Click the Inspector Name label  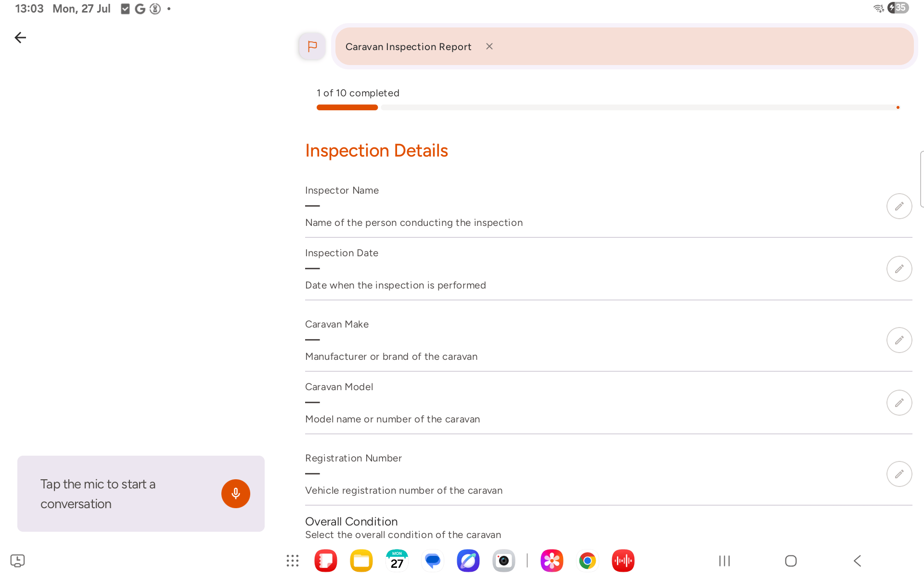click(342, 190)
